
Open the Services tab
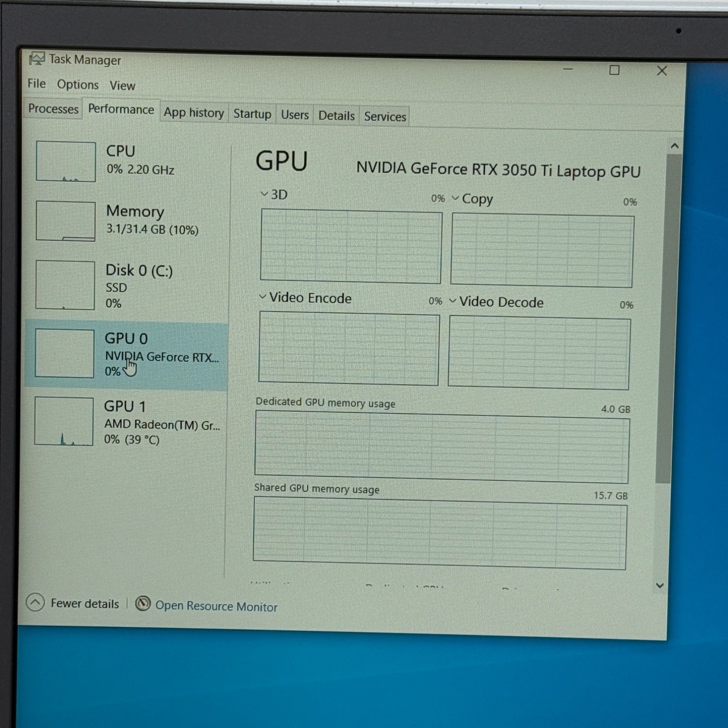coord(385,117)
